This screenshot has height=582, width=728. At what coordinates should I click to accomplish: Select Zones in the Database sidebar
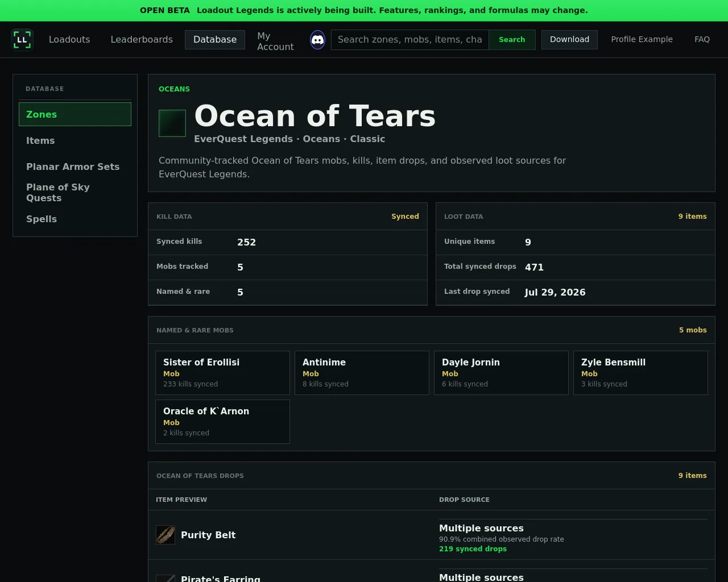pyautogui.click(x=75, y=114)
